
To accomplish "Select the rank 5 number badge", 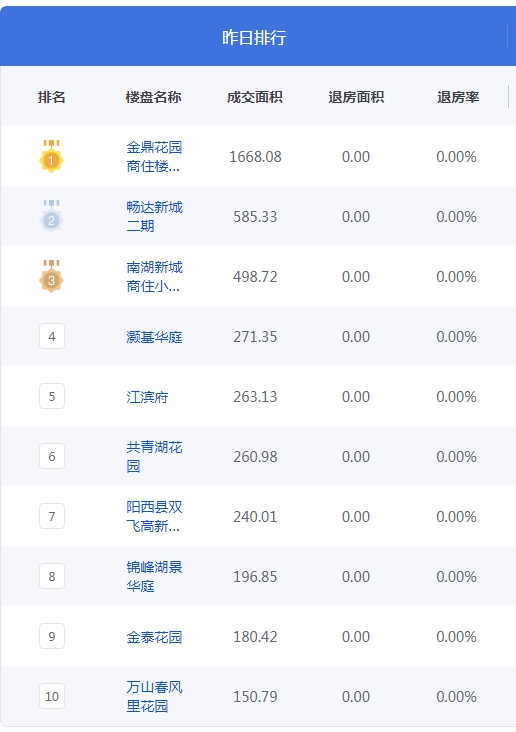I will coord(52,396).
